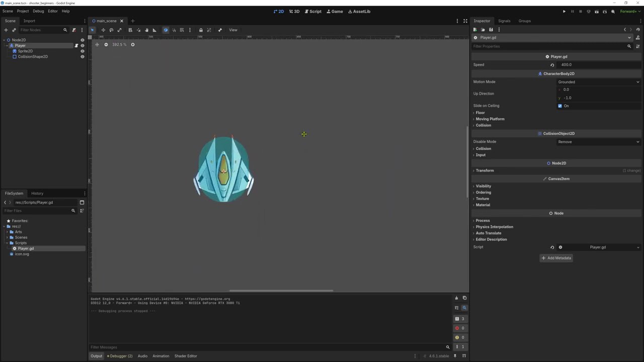Viewport: 644px width, 362px height.
Task: Toggle distraction-free mode for the viewport
Action: tap(465, 21)
